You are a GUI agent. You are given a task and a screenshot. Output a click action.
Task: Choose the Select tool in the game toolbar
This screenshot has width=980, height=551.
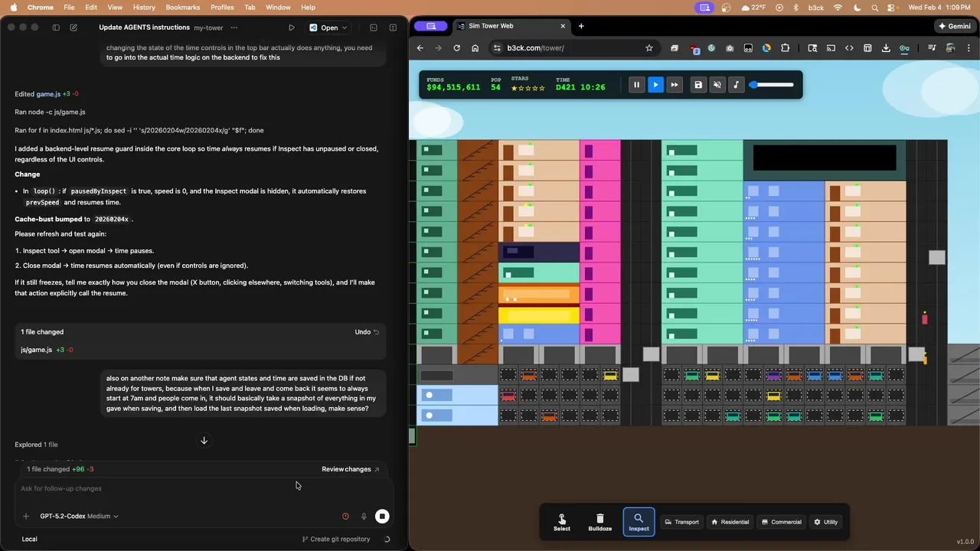[562, 523]
